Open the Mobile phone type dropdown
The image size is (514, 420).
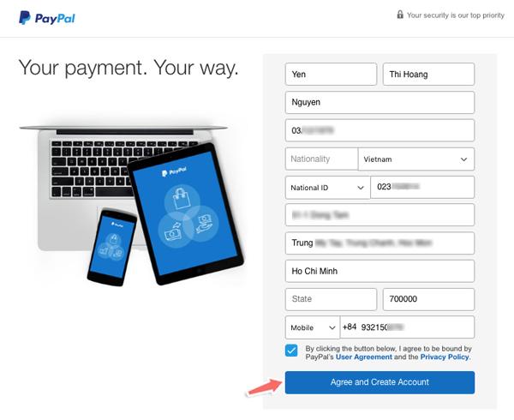[313, 327]
